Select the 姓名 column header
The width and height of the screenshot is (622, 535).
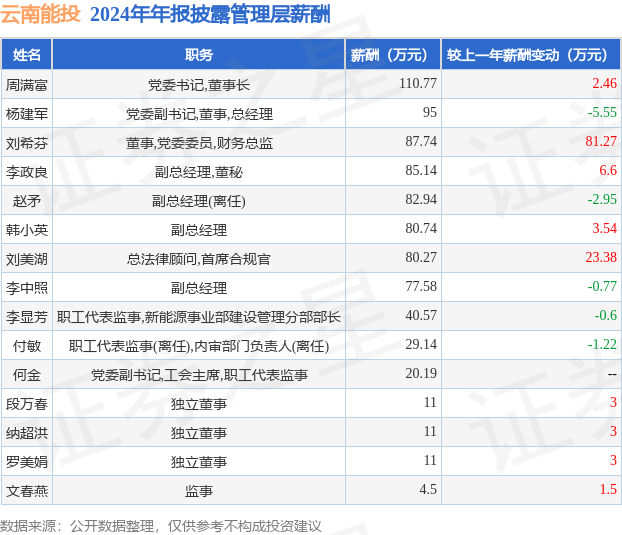(x=27, y=55)
